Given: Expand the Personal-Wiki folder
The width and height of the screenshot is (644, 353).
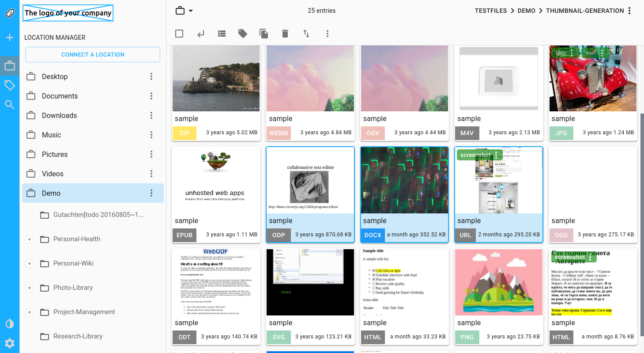Looking at the screenshot, I should (29, 263).
